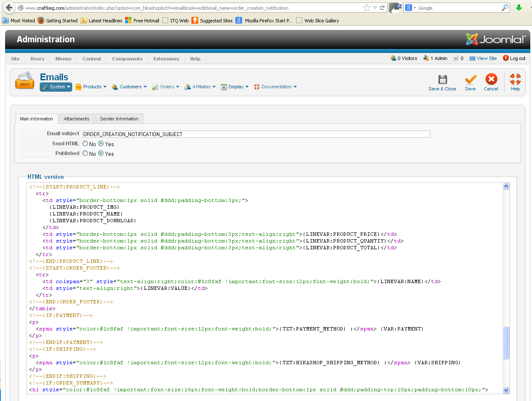The height and width of the screenshot is (401, 532).
Task: Click the Log out link
Action: click(517, 58)
